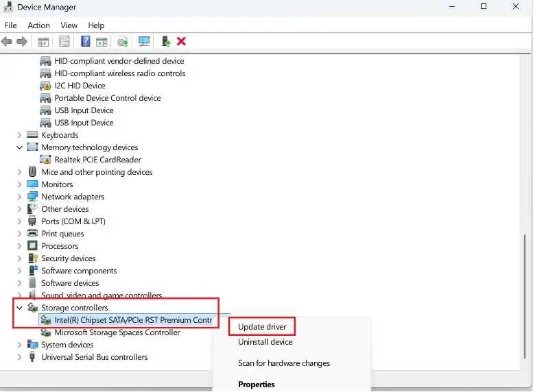533x392 pixels.
Task: Minimize the Device Manager window
Action: [x=452, y=6]
